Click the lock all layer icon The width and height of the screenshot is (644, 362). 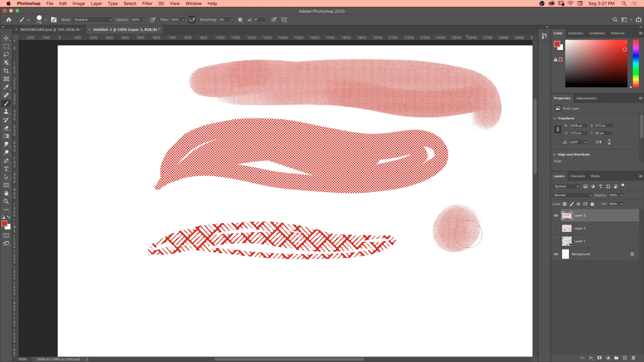(592, 204)
